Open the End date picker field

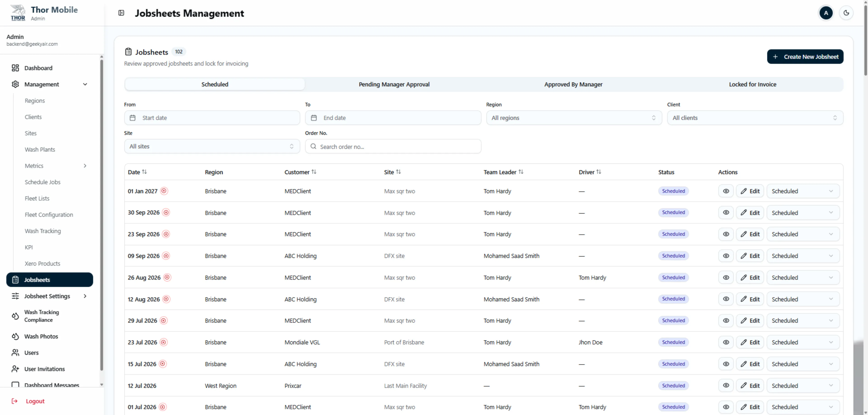[393, 118]
